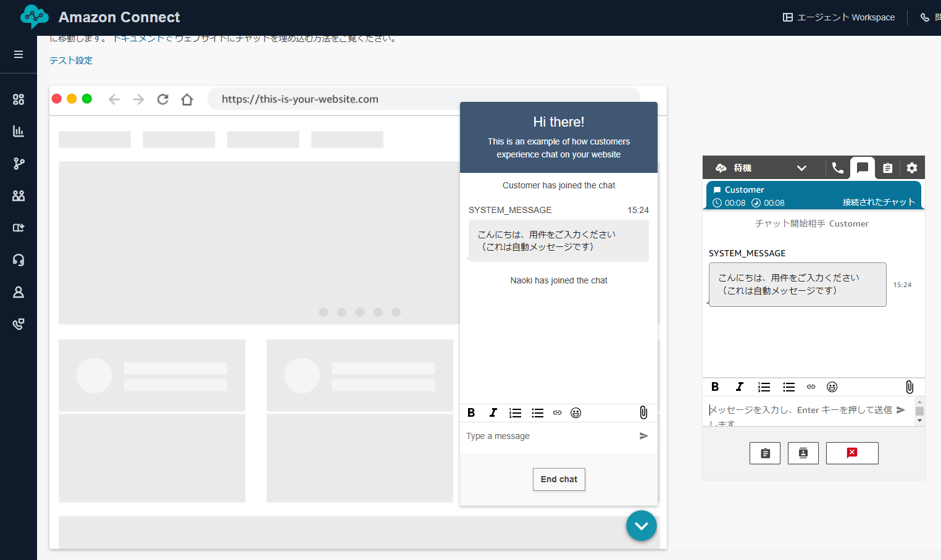Send message in customer chat widget
Image resolution: width=941 pixels, height=560 pixels.
(x=644, y=436)
